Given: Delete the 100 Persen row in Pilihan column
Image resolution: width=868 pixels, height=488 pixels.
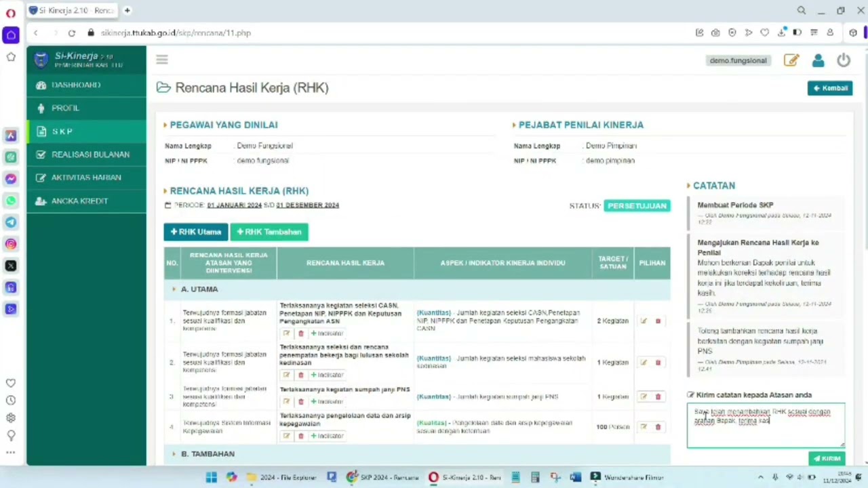Looking at the screenshot, I should click(658, 427).
